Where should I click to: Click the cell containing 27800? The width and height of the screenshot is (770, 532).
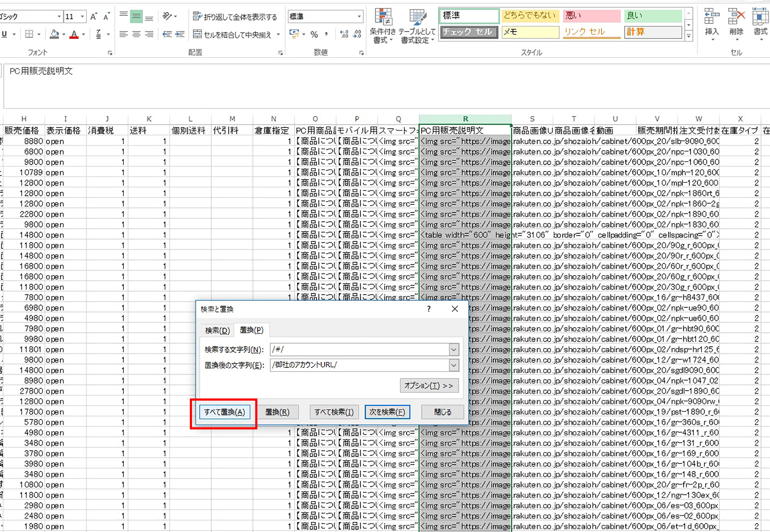(x=24, y=391)
